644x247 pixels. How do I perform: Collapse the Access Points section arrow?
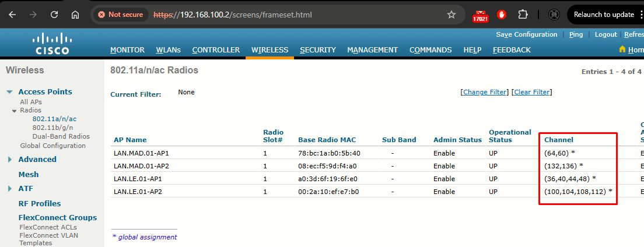click(9, 92)
